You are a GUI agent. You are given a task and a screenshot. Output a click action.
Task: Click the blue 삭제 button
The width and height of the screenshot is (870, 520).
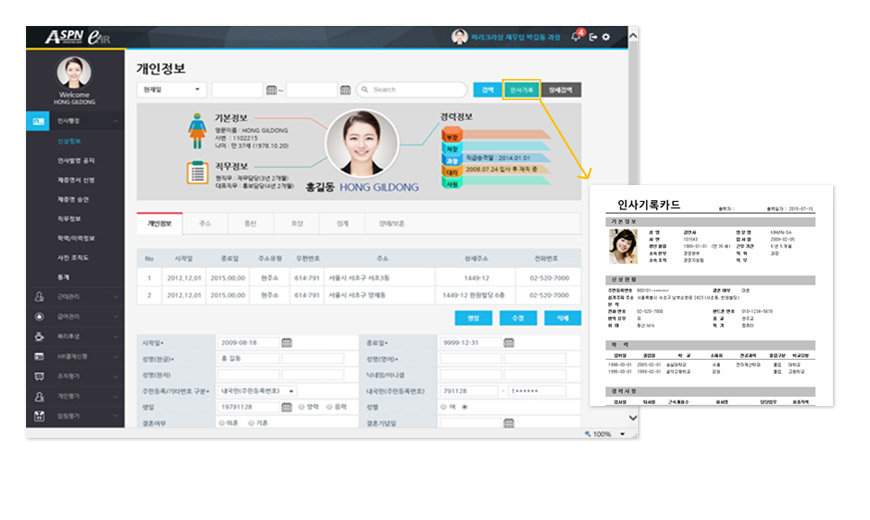tap(562, 318)
